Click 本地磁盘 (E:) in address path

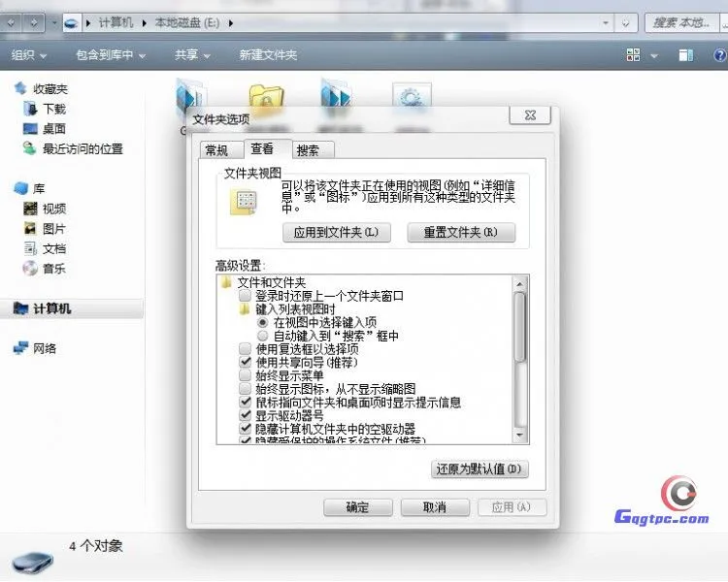point(186,22)
